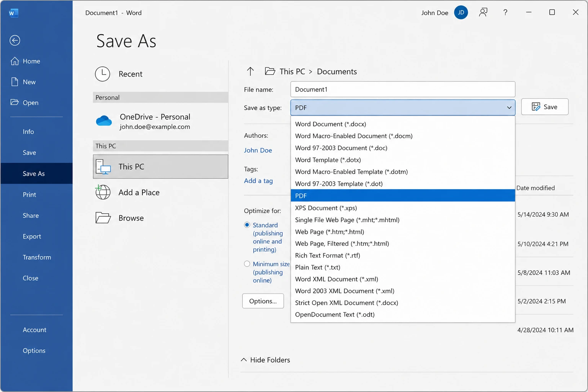Screen dimensions: 588x392
Task: Click the back arrow circle icon
Action: coord(15,40)
